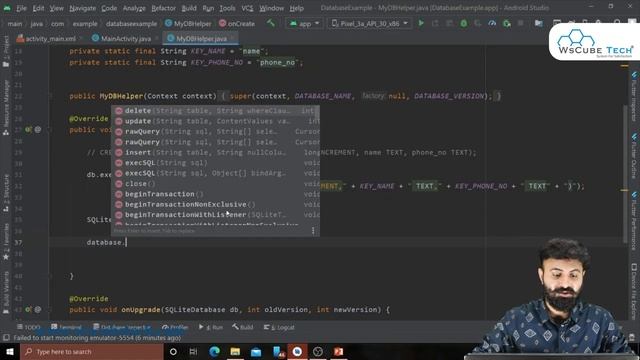Select insert method in completion list

click(x=216, y=152)
